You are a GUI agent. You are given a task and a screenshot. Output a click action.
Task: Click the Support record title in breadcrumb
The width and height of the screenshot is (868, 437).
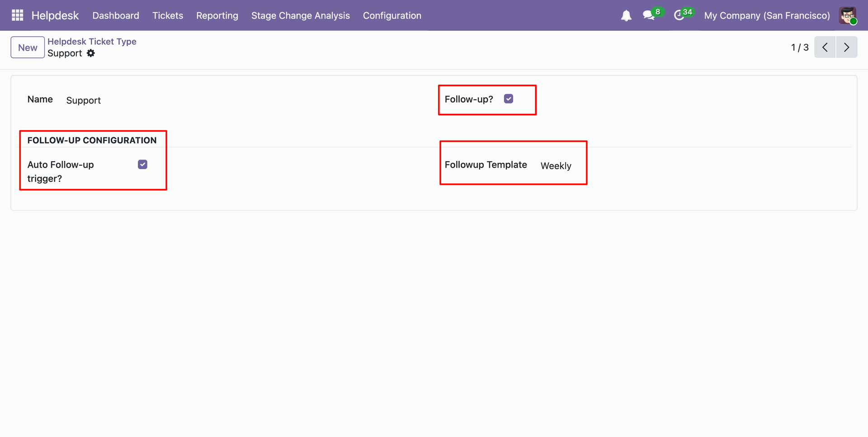[x=65, y=53]
